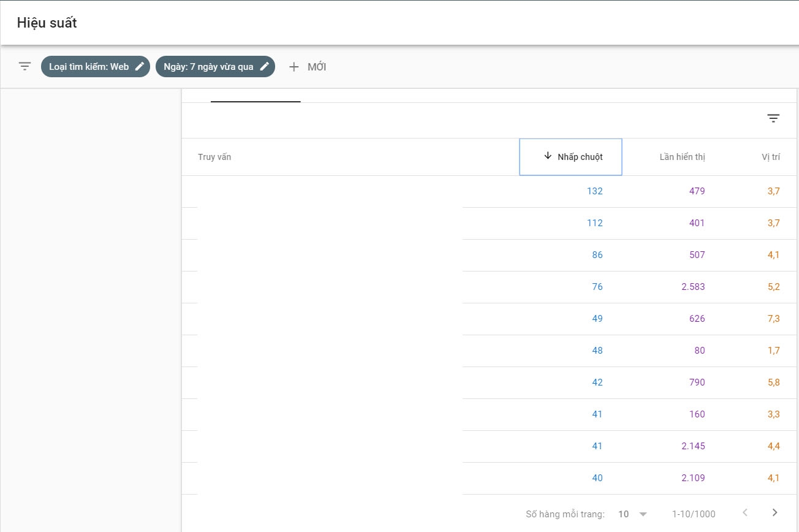This screenshot has height=532, width=799.
Task: Open the rows per page dropdown showing 10
Action: coord(633,514)
